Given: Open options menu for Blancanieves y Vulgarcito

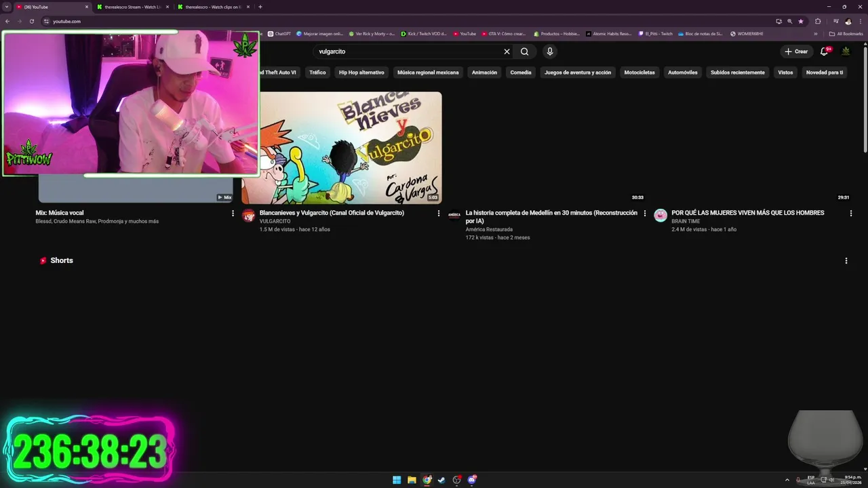Looking at the screenshot, I should click(439, 213).
